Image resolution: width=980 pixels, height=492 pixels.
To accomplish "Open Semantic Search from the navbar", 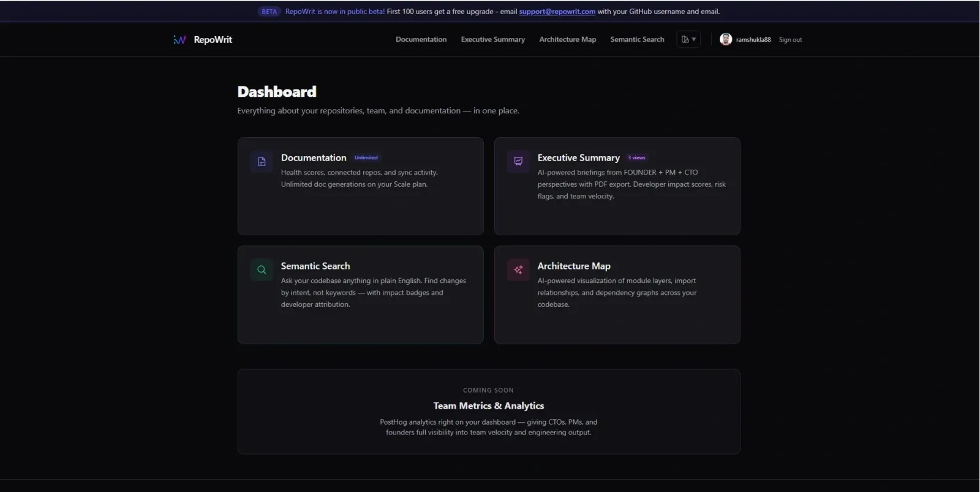I will pos(637,39).
